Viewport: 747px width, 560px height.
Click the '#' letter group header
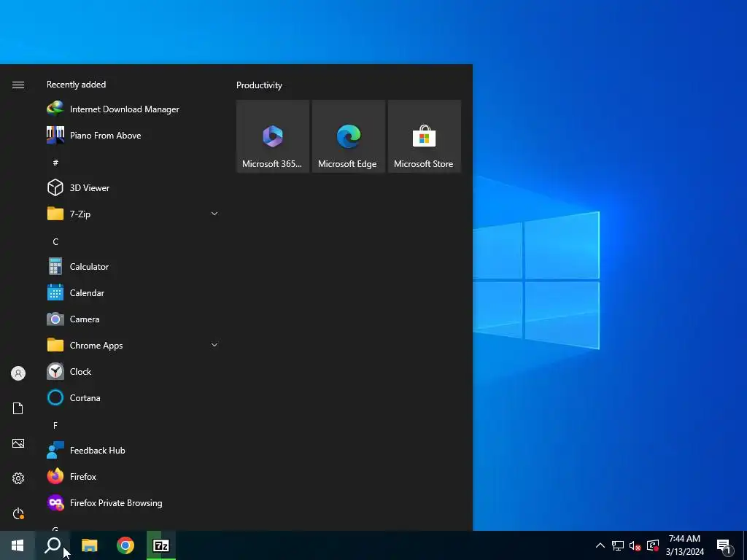[55, 163]
